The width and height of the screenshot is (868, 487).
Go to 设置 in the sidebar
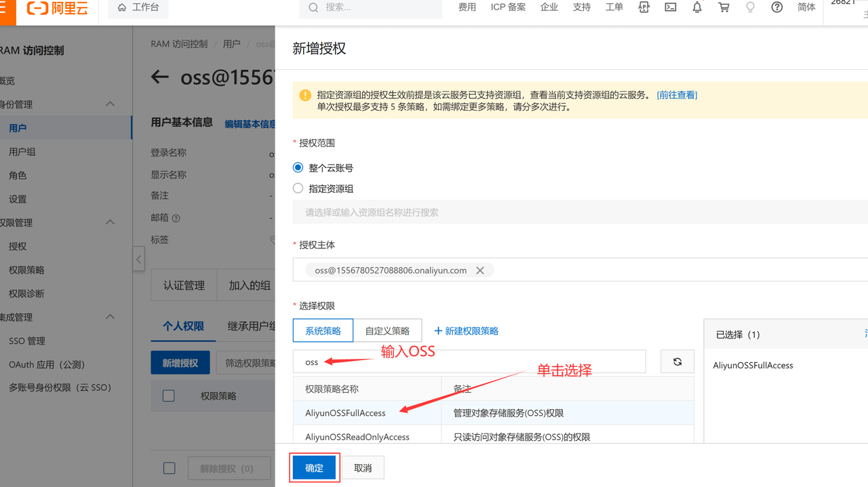point(18,199)
